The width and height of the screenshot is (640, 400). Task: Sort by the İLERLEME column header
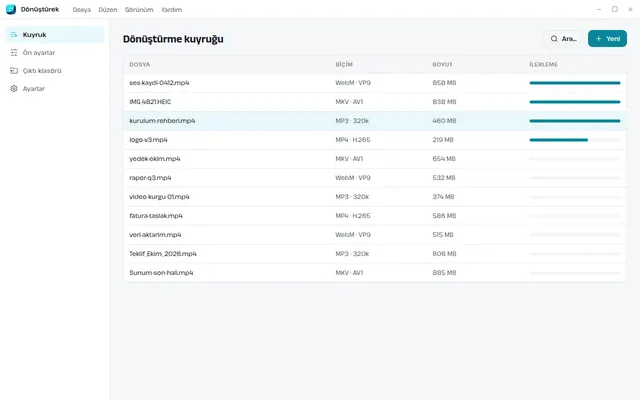pos(544,64)
